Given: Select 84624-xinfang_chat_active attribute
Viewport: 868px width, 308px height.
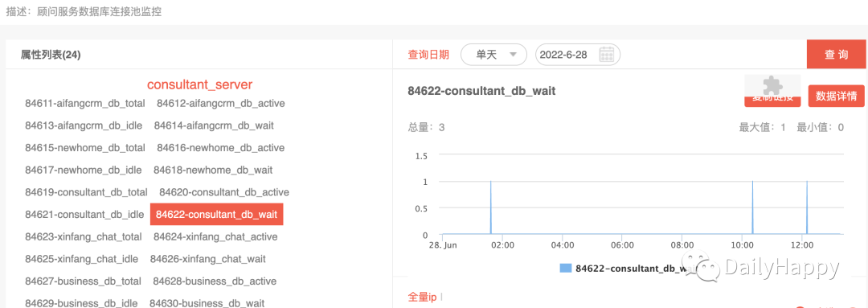Looking at the screenshot, I should (215, 236).
